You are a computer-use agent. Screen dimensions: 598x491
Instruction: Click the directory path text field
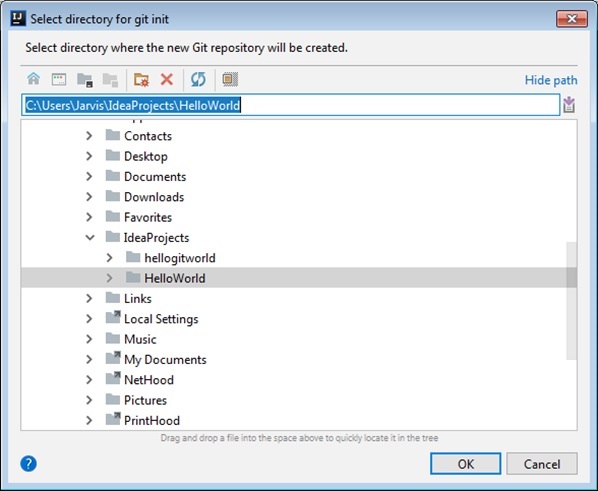(291, 105)
